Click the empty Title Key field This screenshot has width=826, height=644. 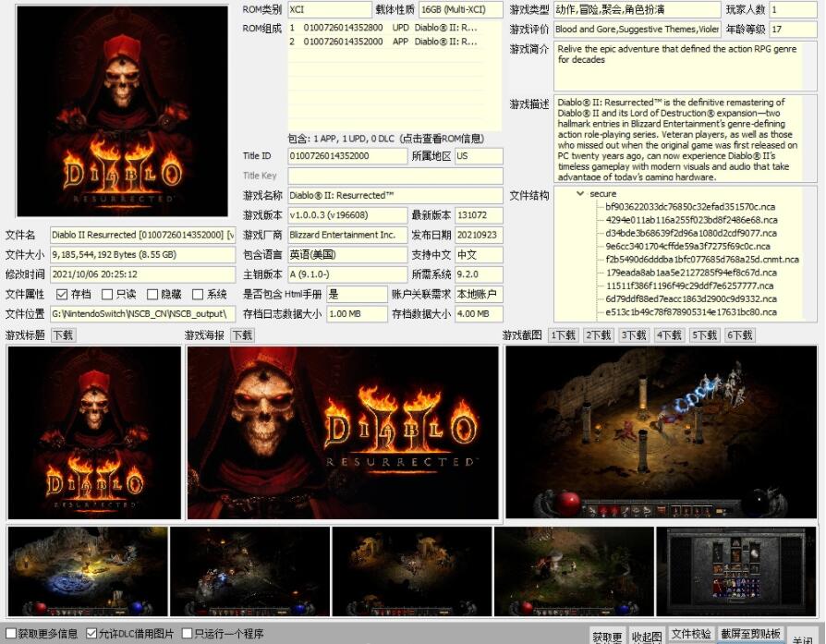point(395,176)
